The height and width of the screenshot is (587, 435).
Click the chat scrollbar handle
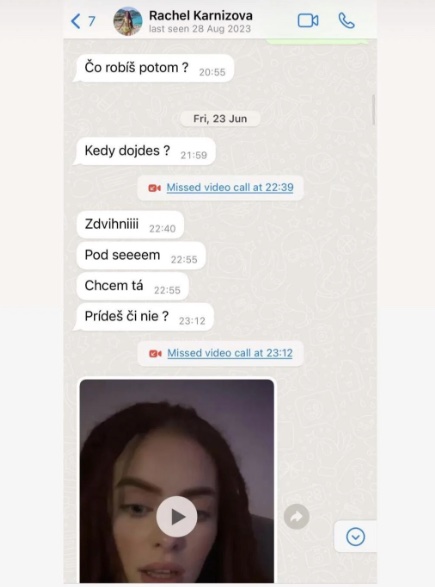click(374, 109)
